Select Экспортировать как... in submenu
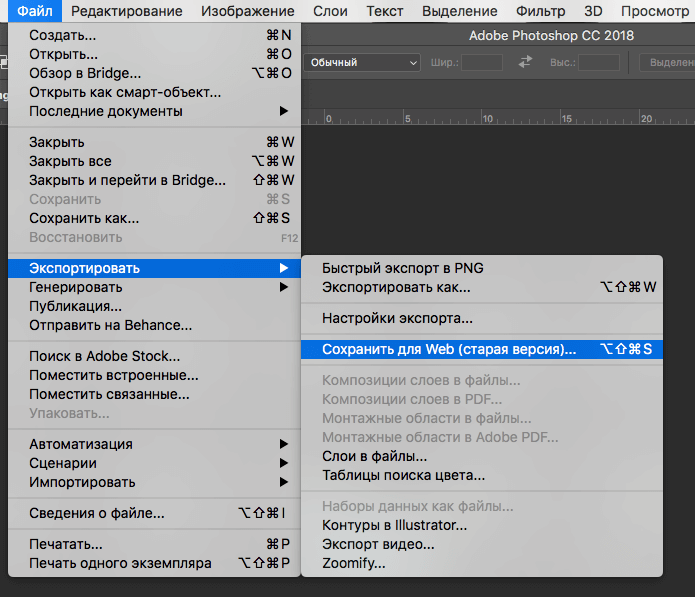 point(482,287)
